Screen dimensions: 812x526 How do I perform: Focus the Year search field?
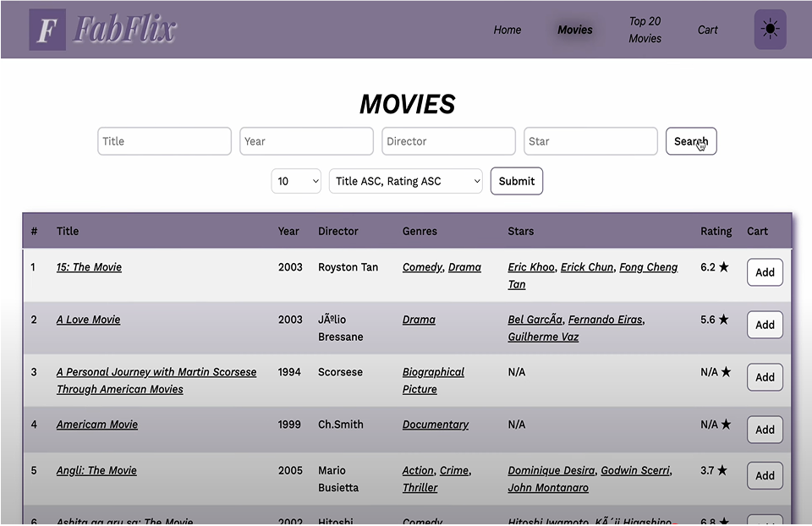click(306, 141)
